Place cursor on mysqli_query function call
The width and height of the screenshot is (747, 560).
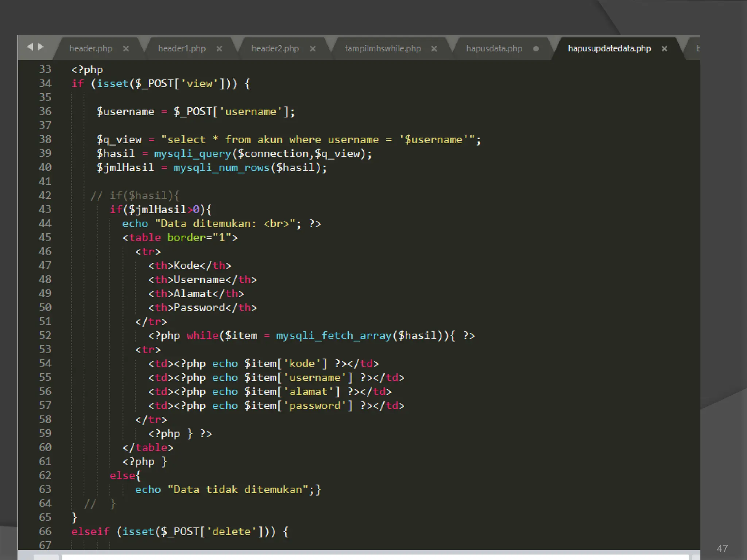point(193,154)
